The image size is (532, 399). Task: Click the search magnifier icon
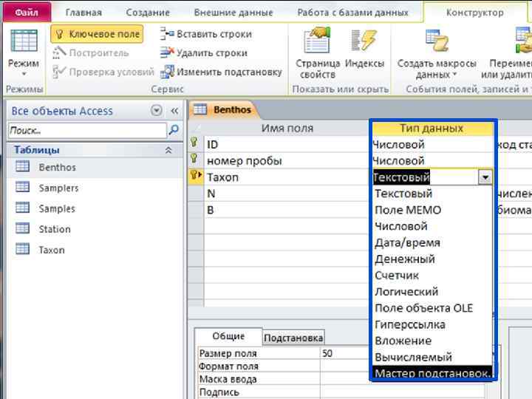pos(174,129)
